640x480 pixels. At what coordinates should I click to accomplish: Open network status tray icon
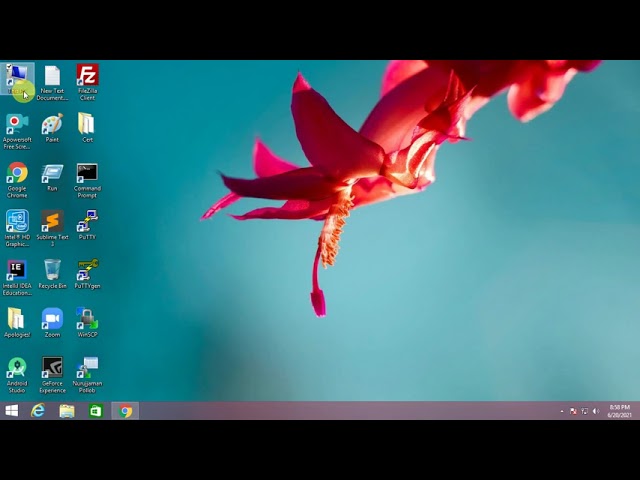tap(584, 411)
